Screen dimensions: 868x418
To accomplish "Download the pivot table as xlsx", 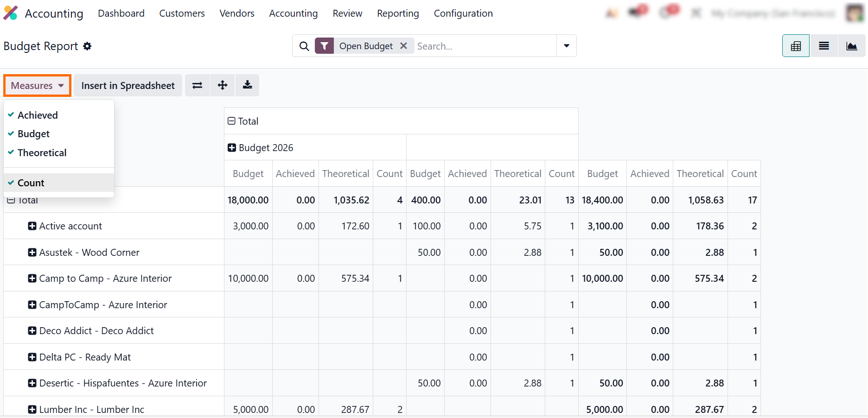I will pos(247,85).
